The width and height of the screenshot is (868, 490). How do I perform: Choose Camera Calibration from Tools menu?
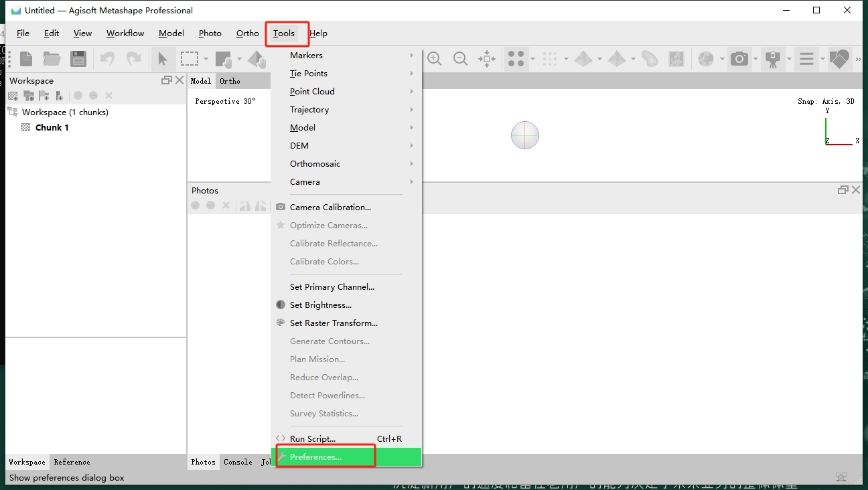(x=346, y=208)
